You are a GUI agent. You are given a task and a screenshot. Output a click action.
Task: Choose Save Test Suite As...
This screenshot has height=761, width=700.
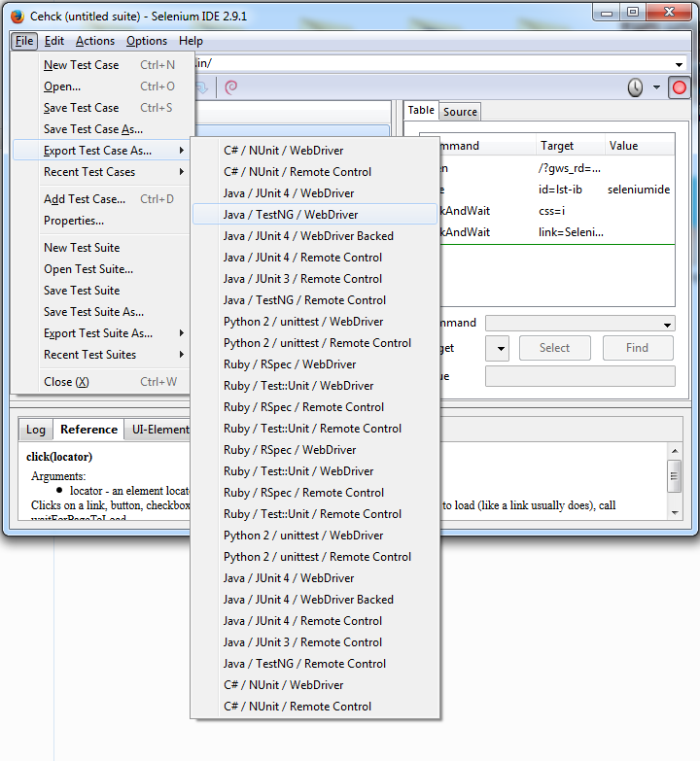point(102,312)
